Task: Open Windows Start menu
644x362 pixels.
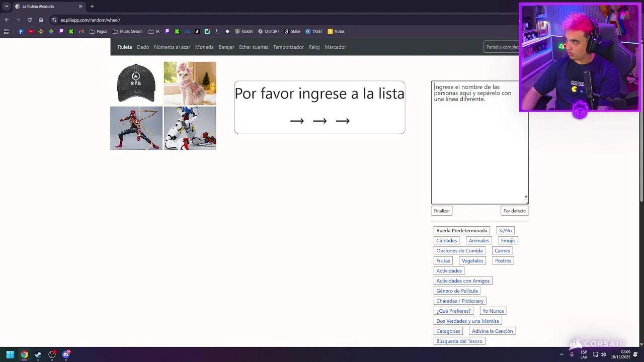Action: tap(10, 354)
